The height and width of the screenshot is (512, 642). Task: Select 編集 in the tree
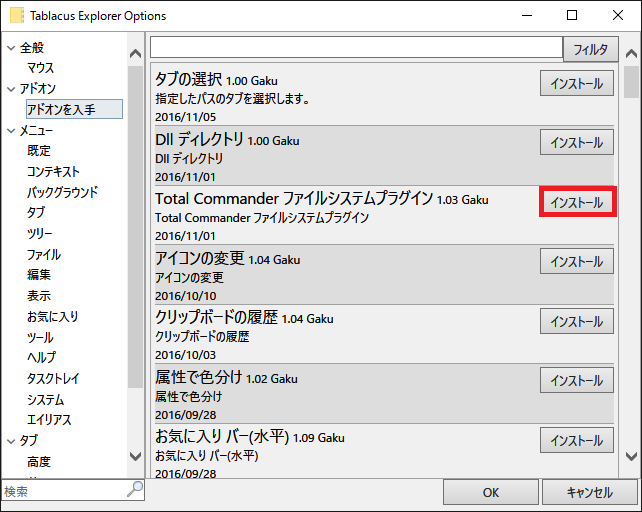point(39,275)
